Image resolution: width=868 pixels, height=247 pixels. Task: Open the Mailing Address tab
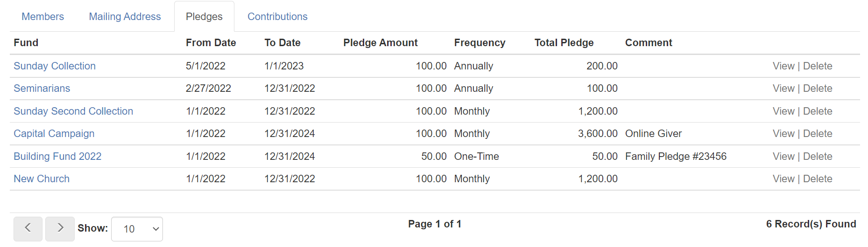click(x=125, y=16)
